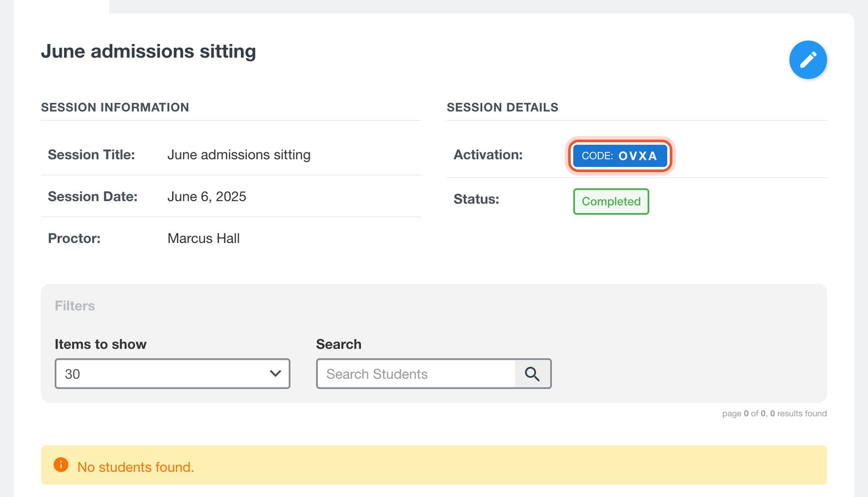This screenshot has width=868, height=497.
Task: Click the Session Title value text
Action: coord(239,155)
